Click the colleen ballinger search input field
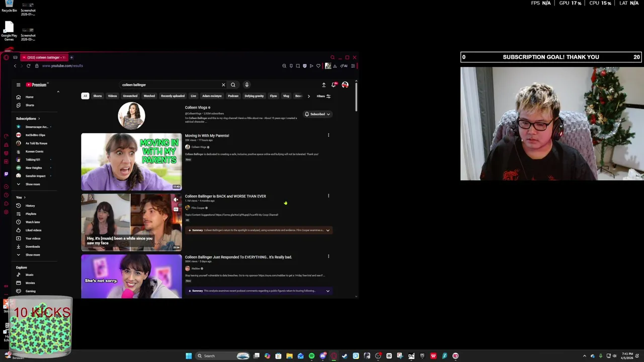 coord(170,85)
